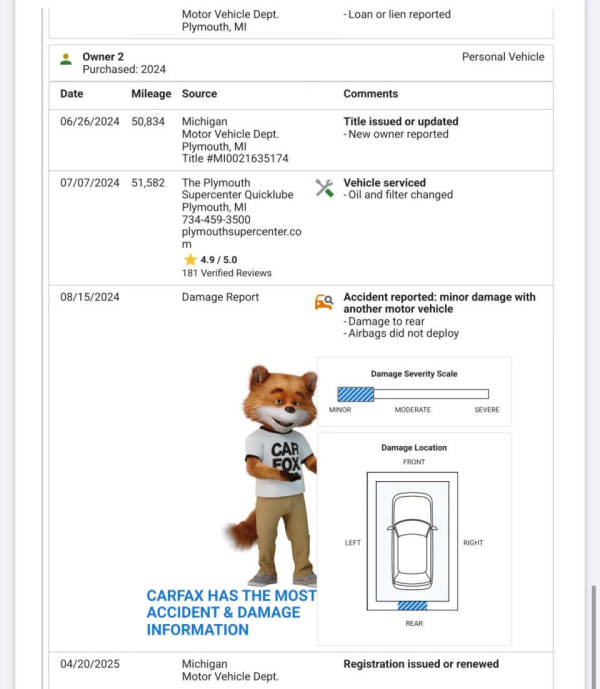This screenshot has width=600, height=689.
Task: Click the wrench service icon
Action: coord(324,188)
